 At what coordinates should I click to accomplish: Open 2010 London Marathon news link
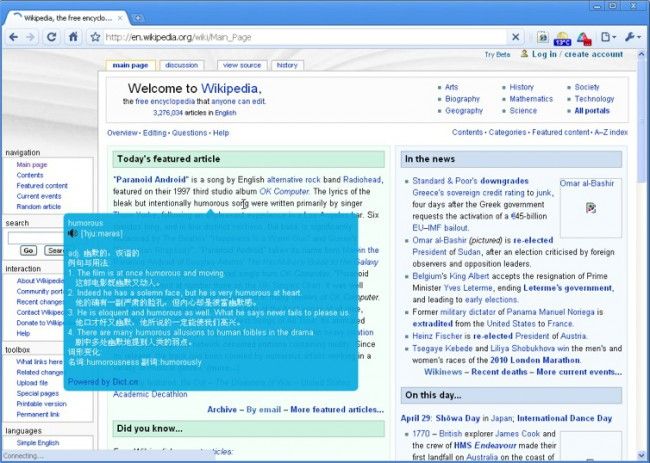(x=535, y=360)
